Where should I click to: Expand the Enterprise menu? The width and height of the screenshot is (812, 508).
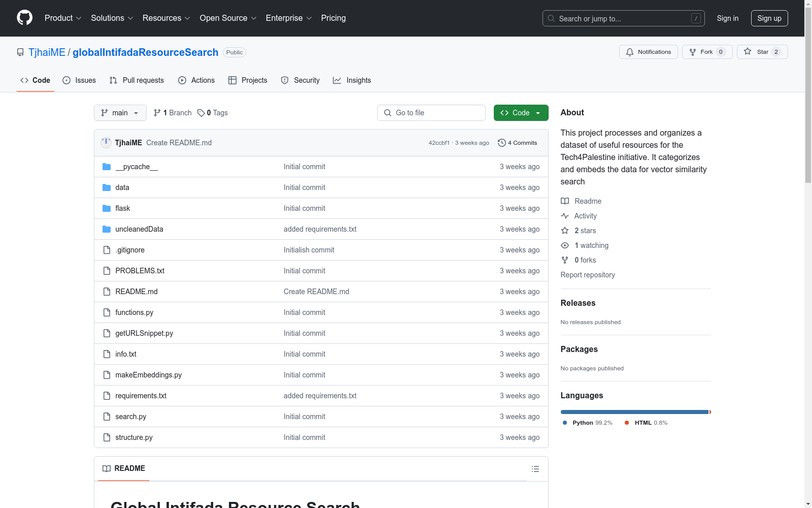coord(289,18)
